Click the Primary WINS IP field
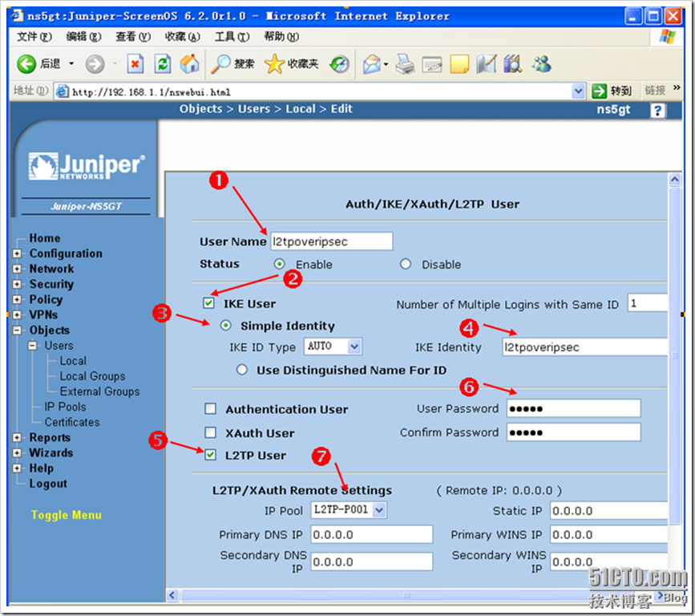Viewport: 695px width, 616px height. point(609,534)
